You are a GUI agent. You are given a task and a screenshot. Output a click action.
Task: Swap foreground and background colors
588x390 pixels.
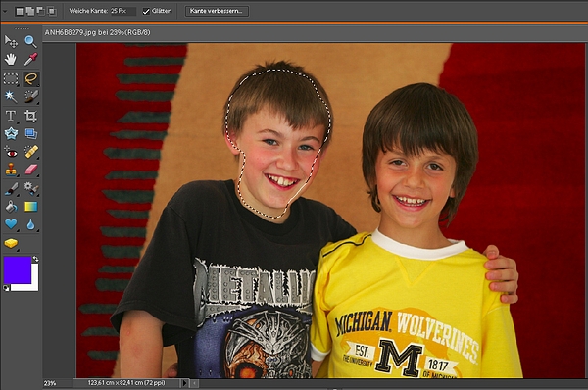(35, 259)
